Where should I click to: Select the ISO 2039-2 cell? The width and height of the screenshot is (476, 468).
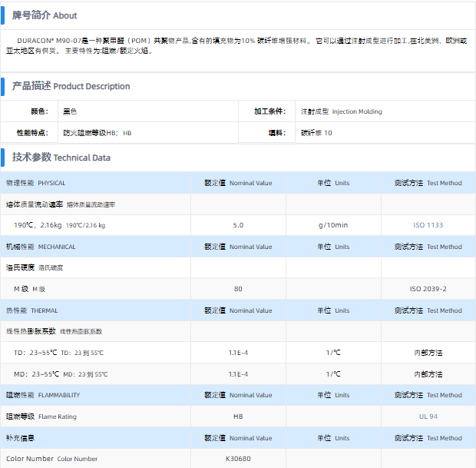428,289
